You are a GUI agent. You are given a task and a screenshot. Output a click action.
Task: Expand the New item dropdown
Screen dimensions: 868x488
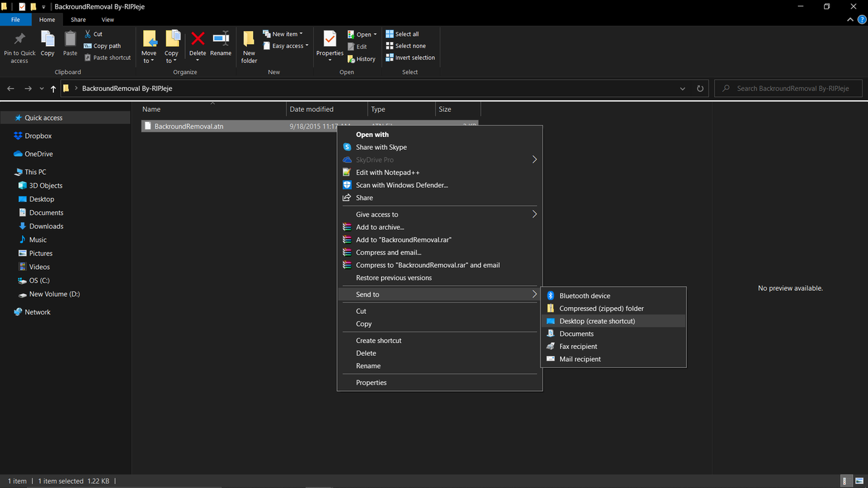[283, 34]
